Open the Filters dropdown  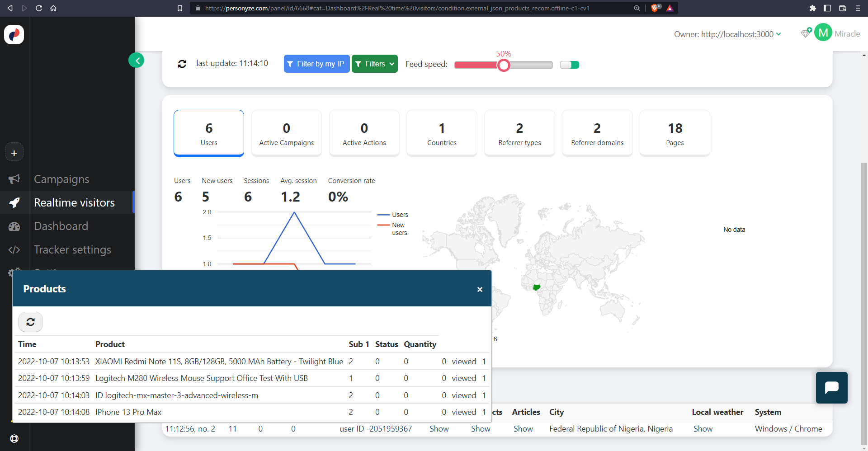click(375, 64)
